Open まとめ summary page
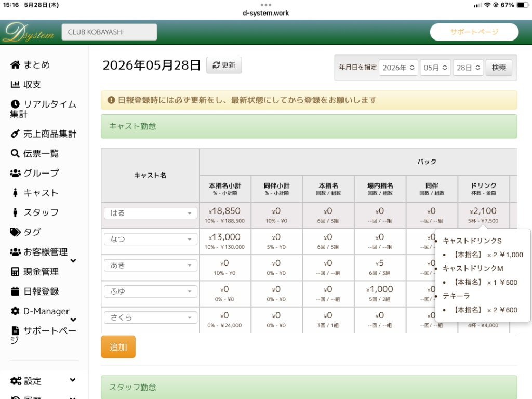This screenshot has height=399, width=532. click(37, 65)
